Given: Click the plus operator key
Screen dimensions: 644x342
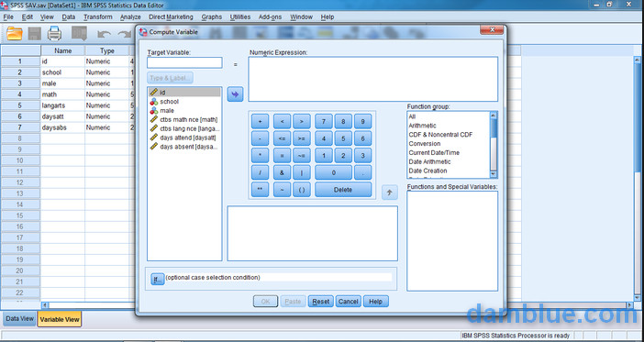Looking at the screenshot, I should (260, 121).
